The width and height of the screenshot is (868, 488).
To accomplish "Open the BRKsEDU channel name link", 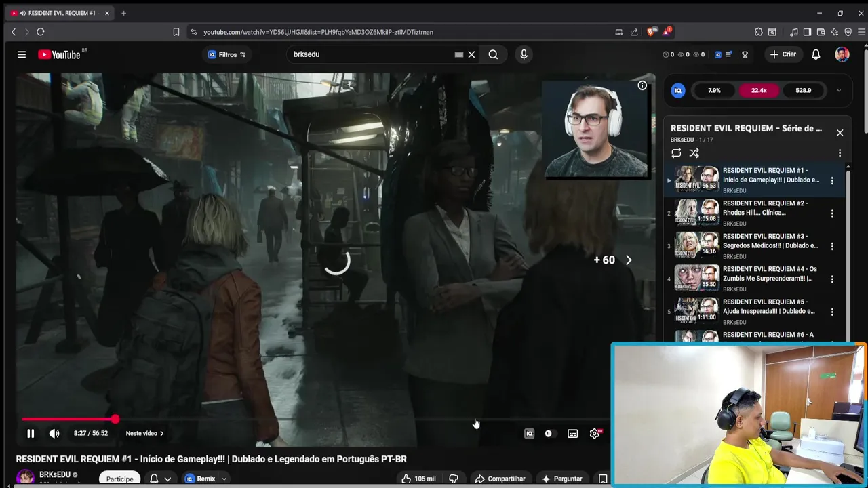I will [55, 474].
